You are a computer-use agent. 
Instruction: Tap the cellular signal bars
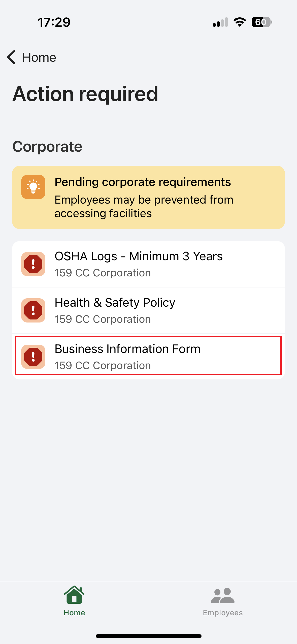(220, 22)
